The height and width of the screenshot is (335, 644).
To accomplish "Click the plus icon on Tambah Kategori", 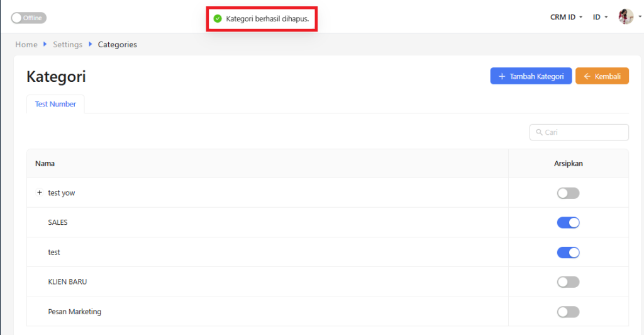I will coord(502,76).
